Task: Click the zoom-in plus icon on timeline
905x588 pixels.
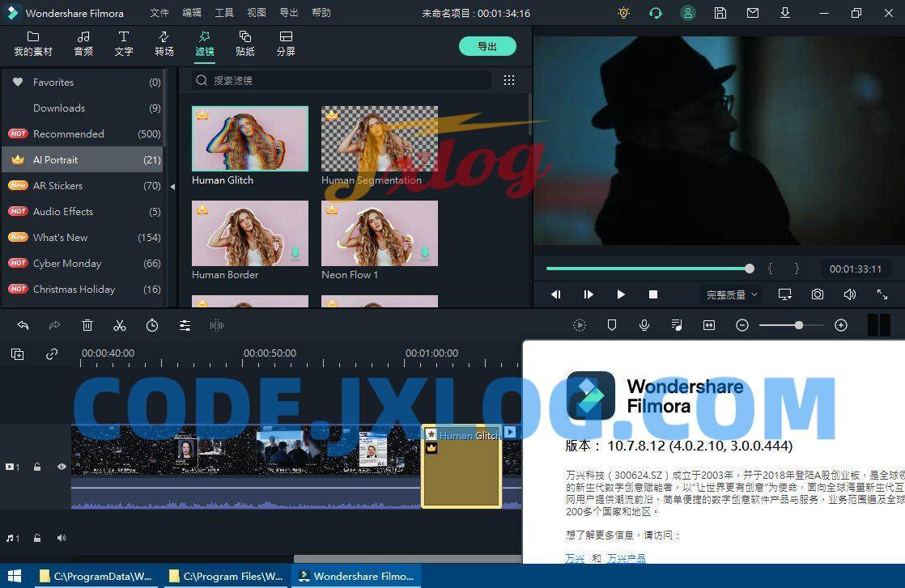Action: tap(841, 325)
